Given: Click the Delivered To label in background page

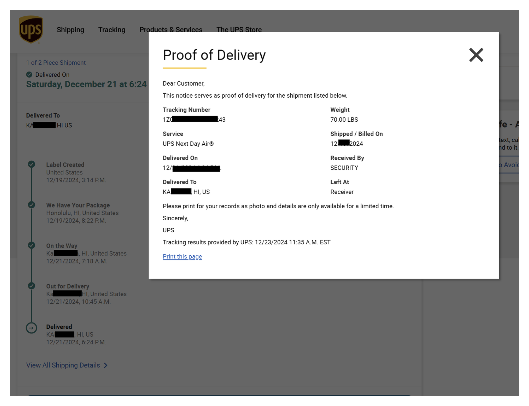Looking at the screenshot, I should 43,115.
